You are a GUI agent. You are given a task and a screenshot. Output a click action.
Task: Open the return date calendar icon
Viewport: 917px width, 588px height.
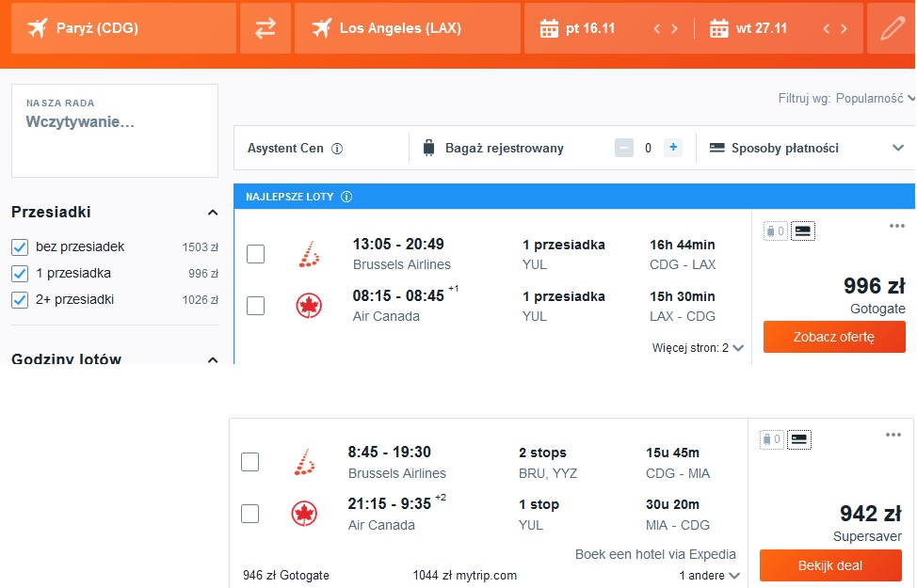718,28
